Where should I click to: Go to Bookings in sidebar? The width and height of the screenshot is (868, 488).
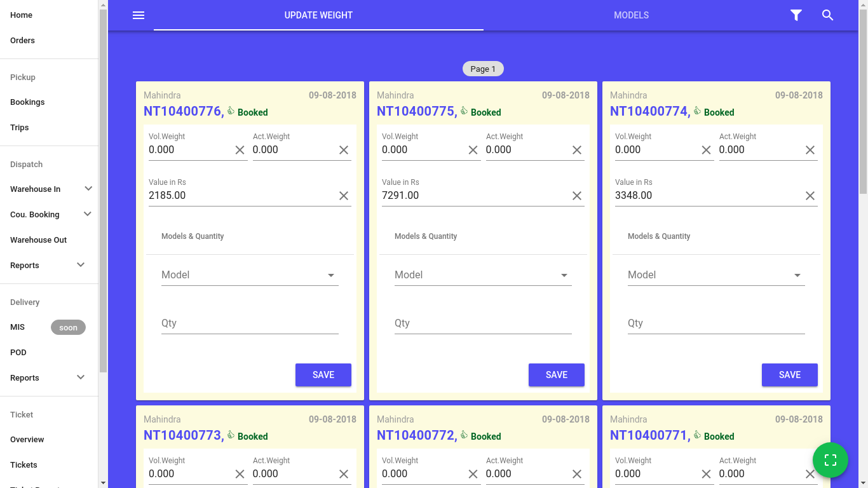(27, 102)
